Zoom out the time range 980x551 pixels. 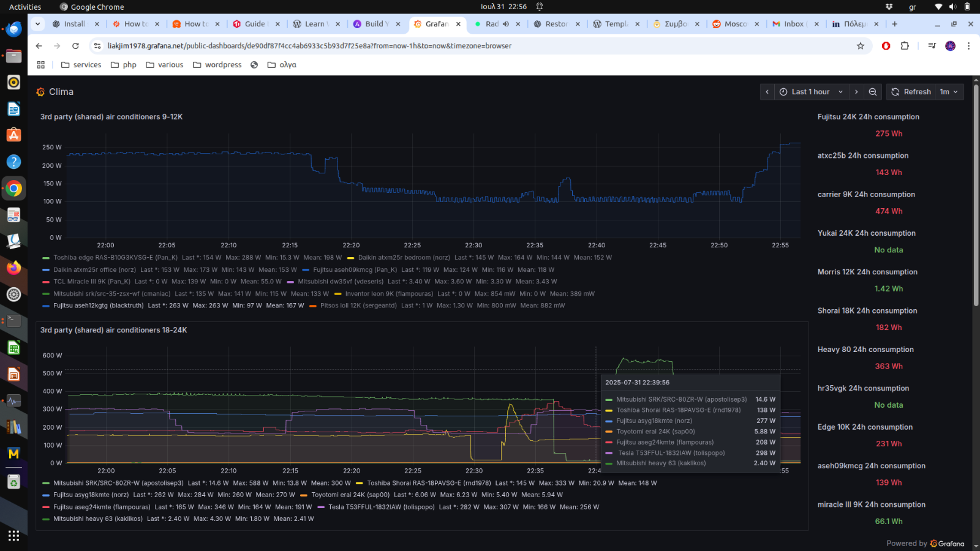click(x=873, y=92)
